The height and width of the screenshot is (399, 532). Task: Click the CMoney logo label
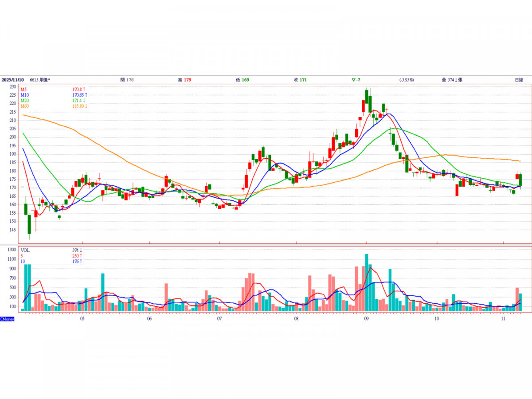click(x=7, y=319)
